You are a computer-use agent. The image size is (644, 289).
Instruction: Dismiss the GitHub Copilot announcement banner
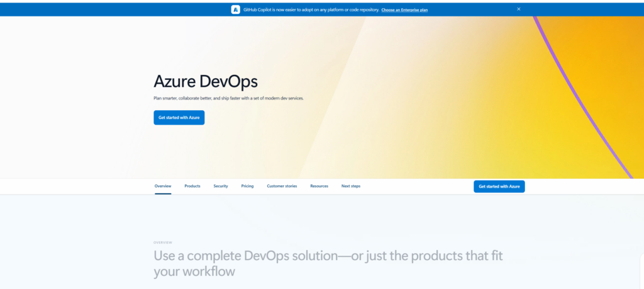tap(519, 9)
